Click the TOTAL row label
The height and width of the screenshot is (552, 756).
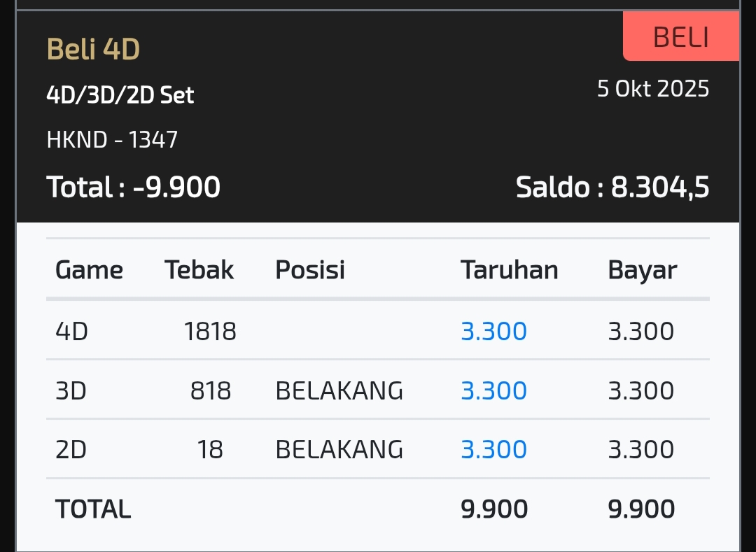coord(93,509)
